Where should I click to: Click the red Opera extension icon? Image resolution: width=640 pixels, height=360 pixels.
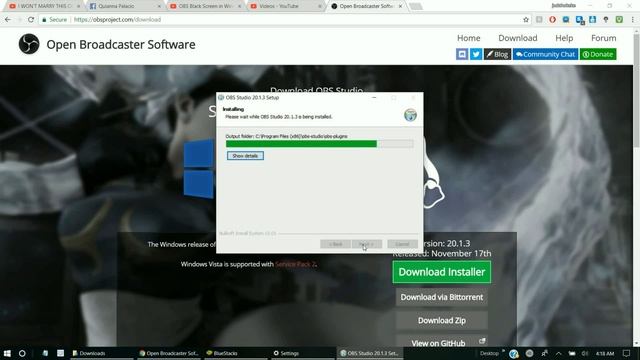click(x=552, y=20)
